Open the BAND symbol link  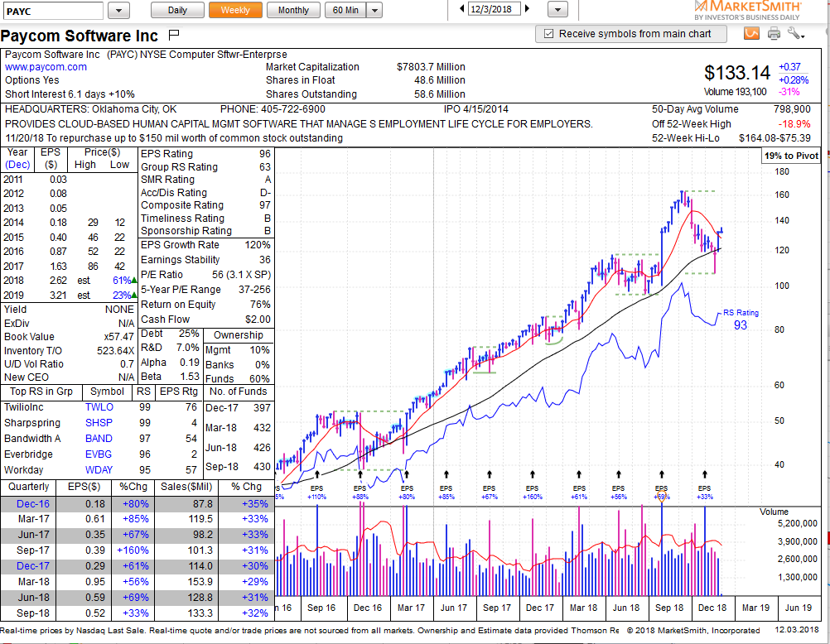pyautogui.click(x=99, y=439)
